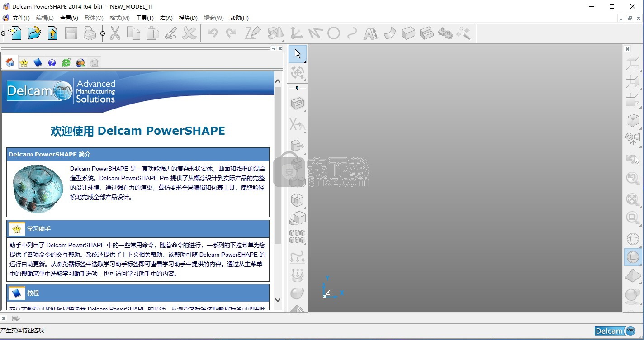Click the glass bowl thumbnail image

38,189
